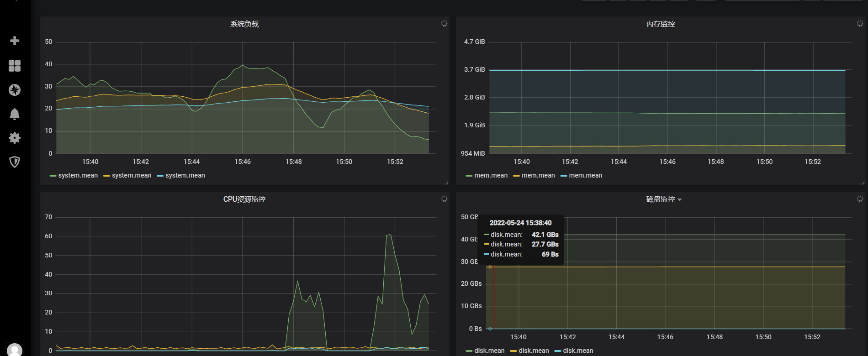Viewport: 868px width, 356px height.
Task: Open Server Admin via the shield icon
Action: point(15,162)
